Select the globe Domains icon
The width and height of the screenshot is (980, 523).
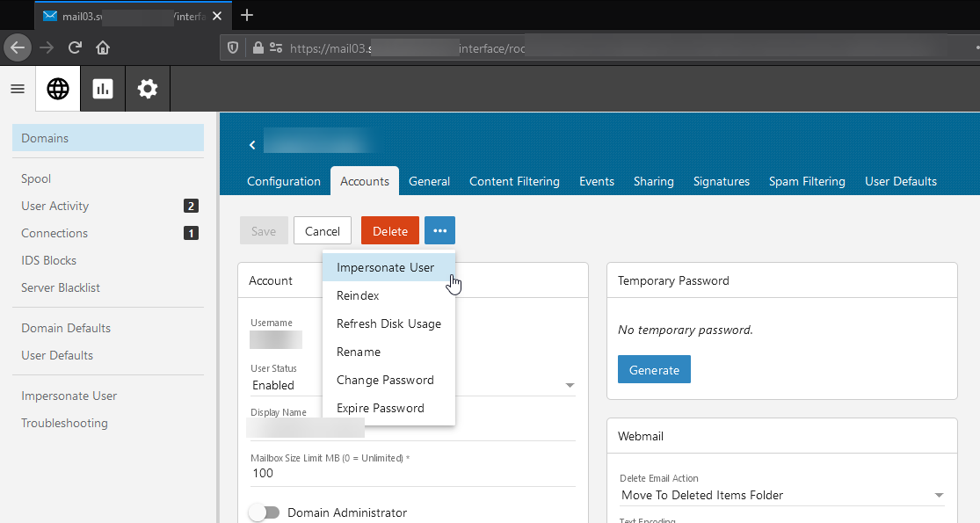tap(58, 89)
